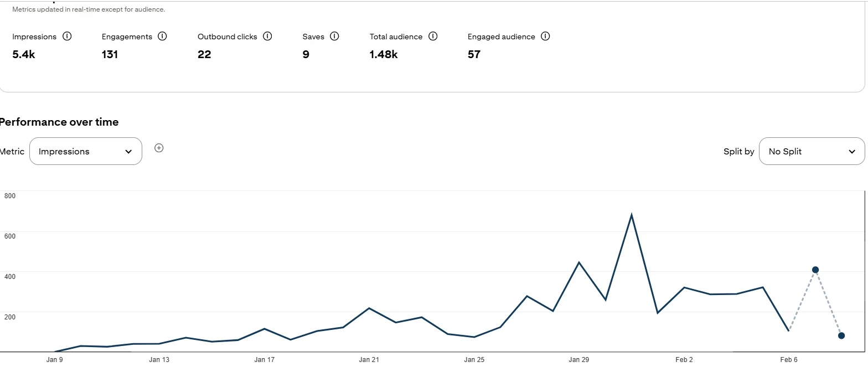Click the 1.48k total audience figure
Image resolution: width=868 pixels, height=367 pixels.
(384, 54)
